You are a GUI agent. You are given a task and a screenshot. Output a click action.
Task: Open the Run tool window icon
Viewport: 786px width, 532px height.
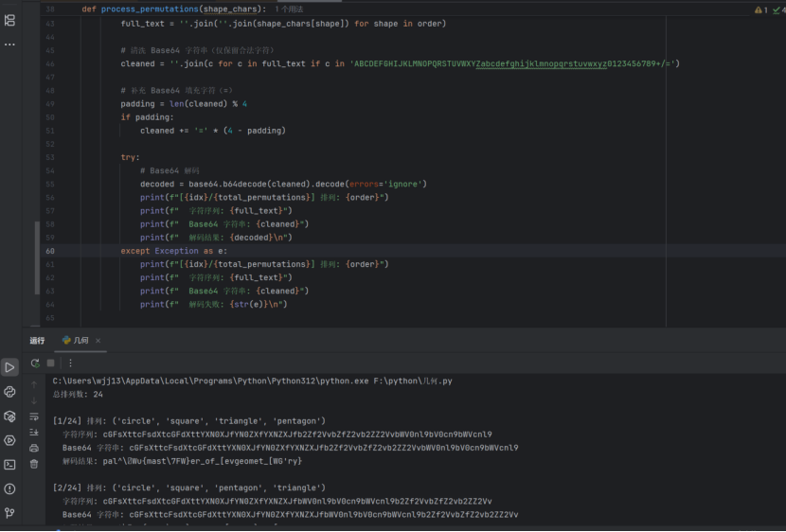click(9, 367)
